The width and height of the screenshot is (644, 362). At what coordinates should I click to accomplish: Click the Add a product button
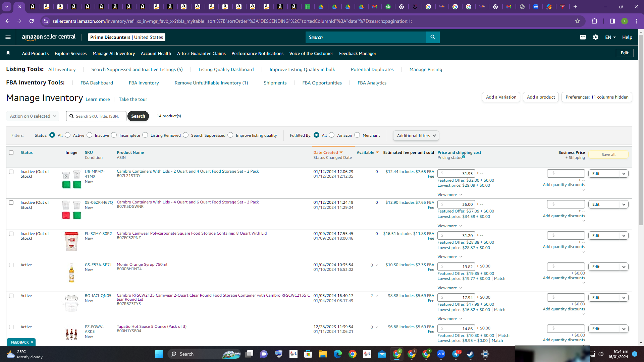(x=541, y=97)
